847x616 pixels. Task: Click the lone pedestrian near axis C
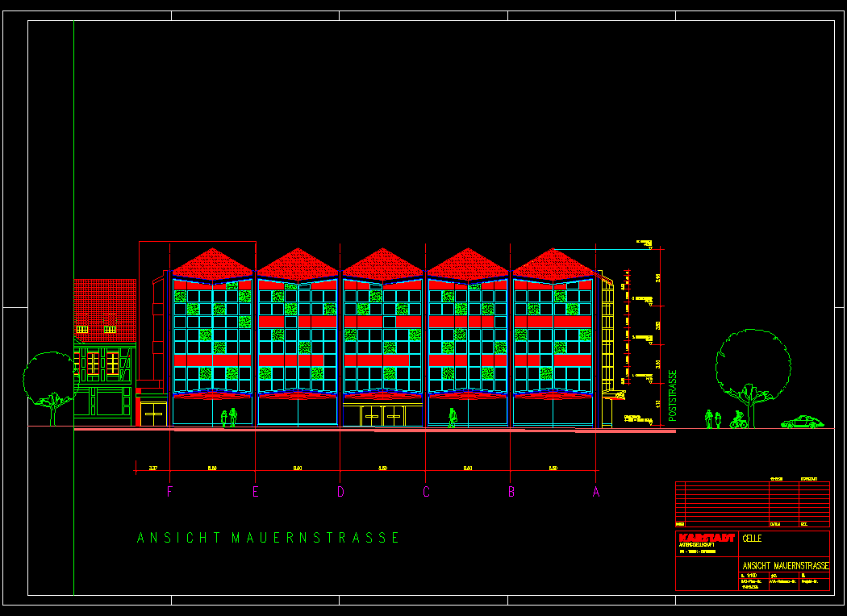pos(453,417)
